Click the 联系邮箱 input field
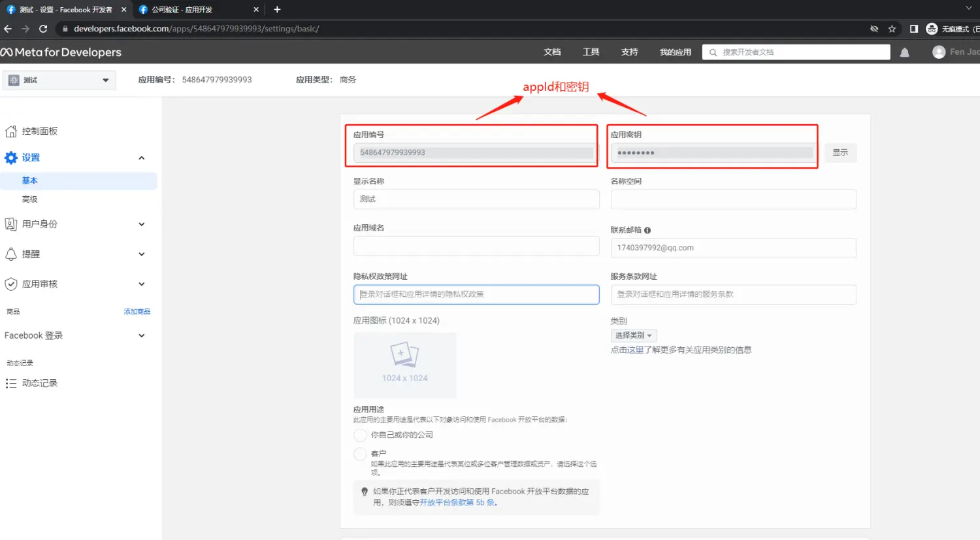Screen dimensions: 980x540 pyautogui.click(x=734, y=248)
